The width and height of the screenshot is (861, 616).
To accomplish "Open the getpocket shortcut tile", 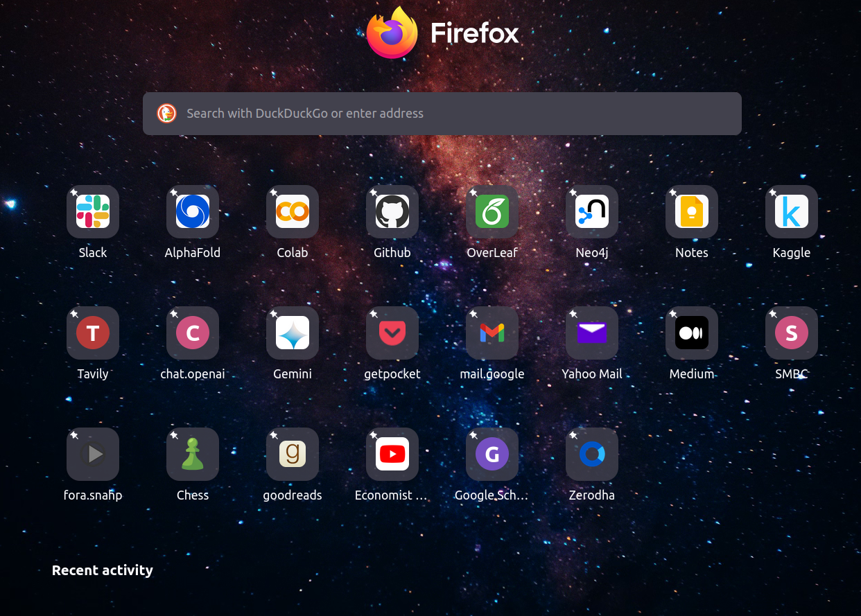I will pos(392,333).
